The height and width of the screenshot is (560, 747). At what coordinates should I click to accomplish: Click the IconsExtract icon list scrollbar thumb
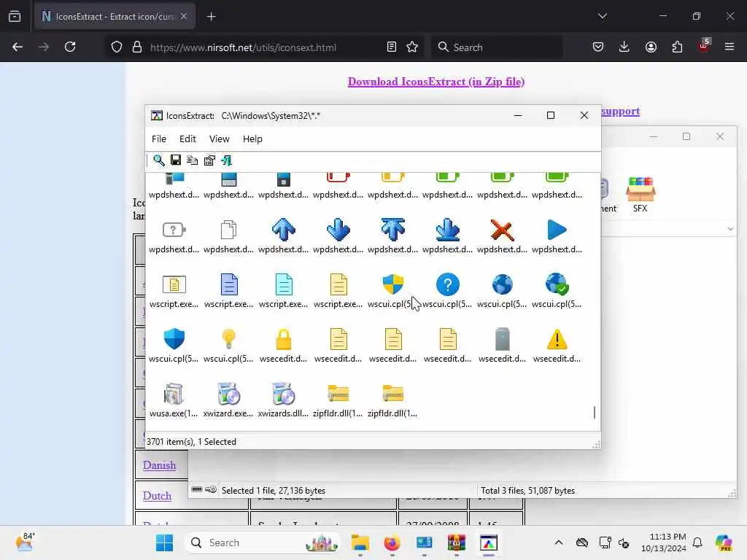point(594,413)
